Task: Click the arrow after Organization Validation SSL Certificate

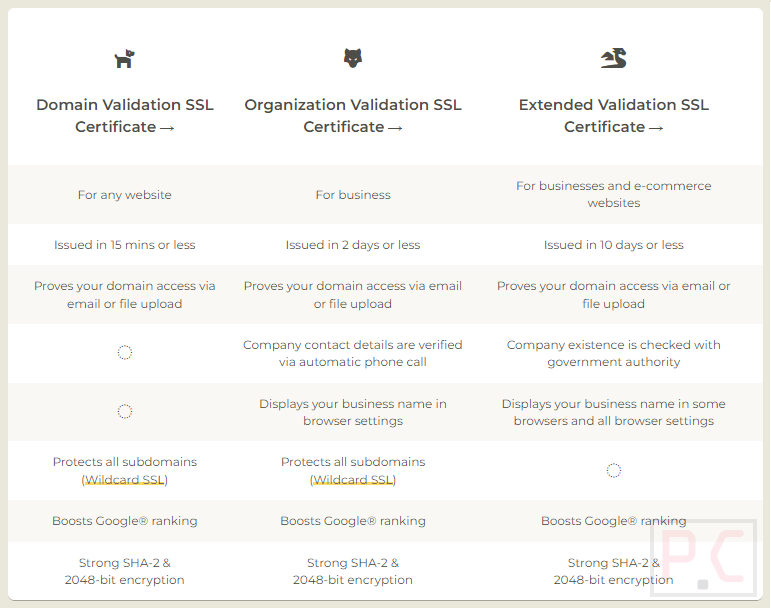Action: coord(395,128)
